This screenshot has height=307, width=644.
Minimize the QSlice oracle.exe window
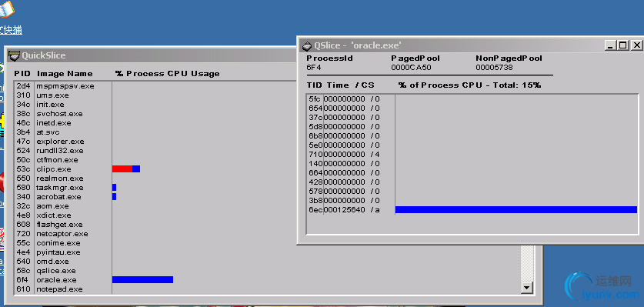click(x=611, y=45)
